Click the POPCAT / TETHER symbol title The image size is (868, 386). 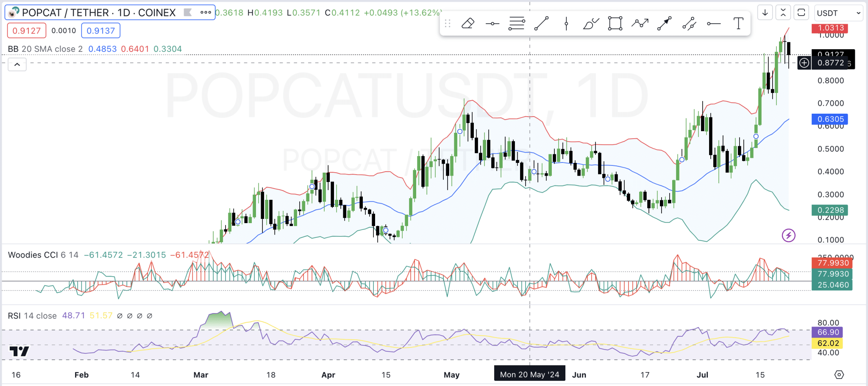pos(98,12)
